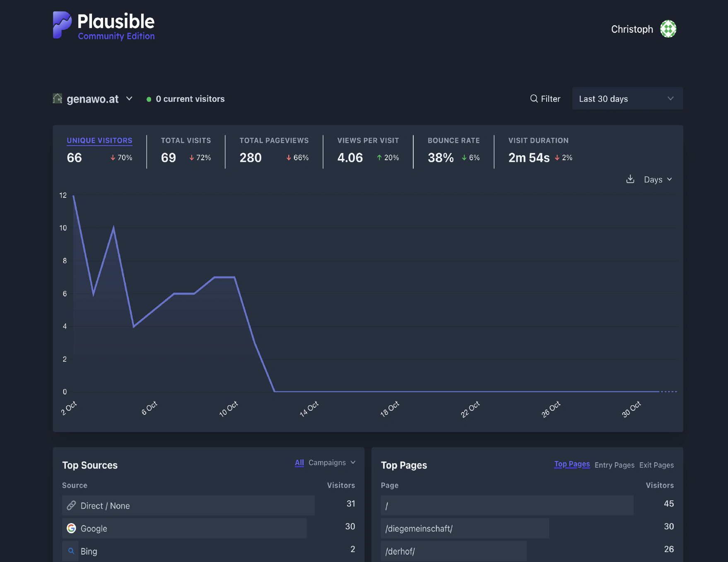Open the /diegemeinschaft/ page entry
This screenshot has height=562, width=728.
[418, 528]
